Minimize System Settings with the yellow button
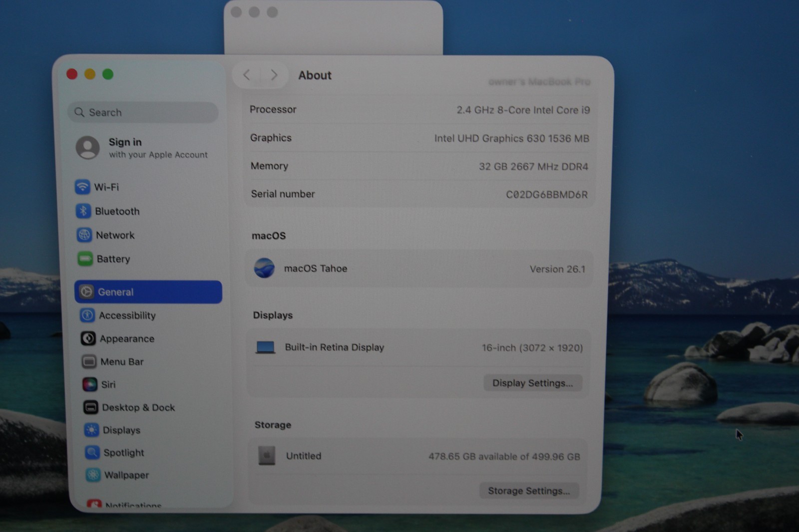The image size is (799, 532). [x=90, y=74]
